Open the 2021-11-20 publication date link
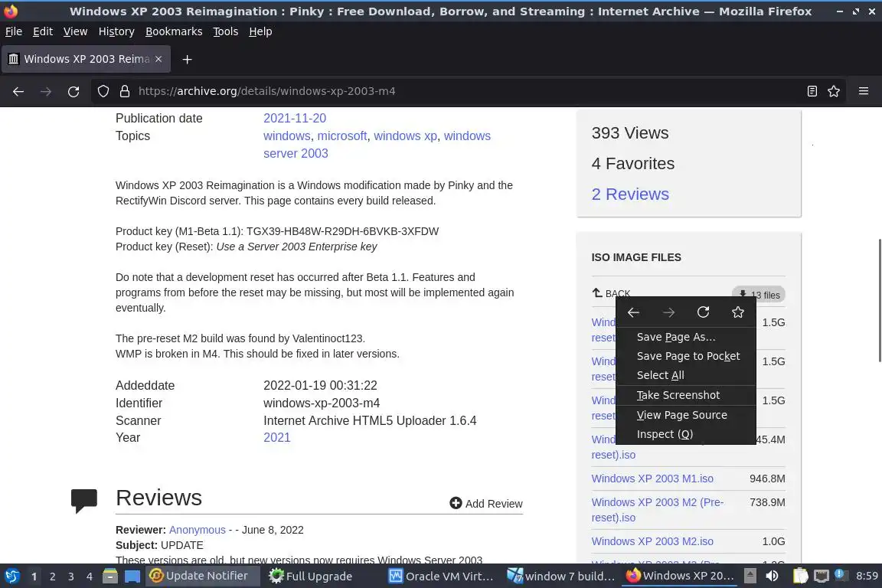The image size is (882, 588). coord(295,118)
